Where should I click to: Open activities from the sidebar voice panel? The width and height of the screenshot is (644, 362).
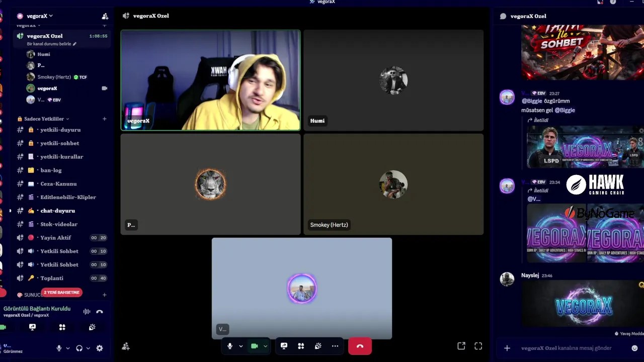62,327
